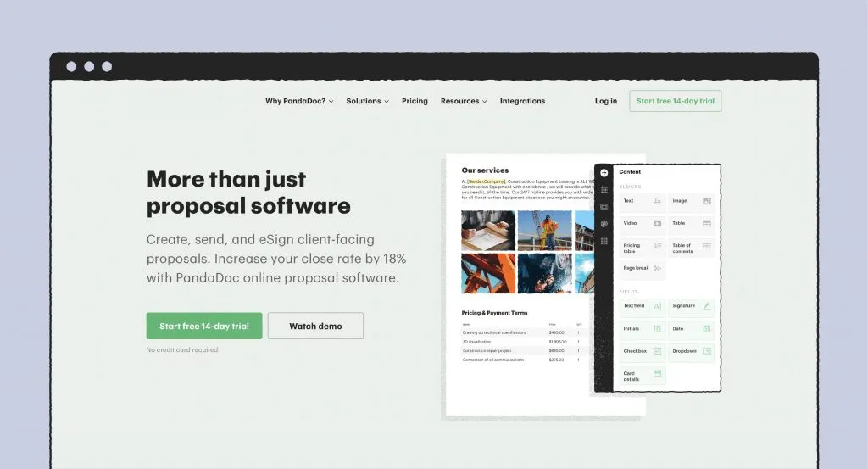Expand the Resources menu
The height and width of the screenshot is (469, 868).
[x=464, y=101]
